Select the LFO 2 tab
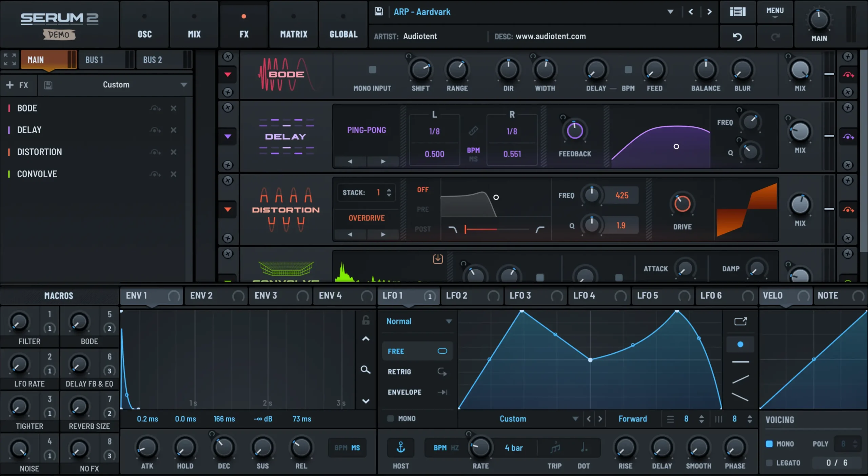 tap(456, 295)
